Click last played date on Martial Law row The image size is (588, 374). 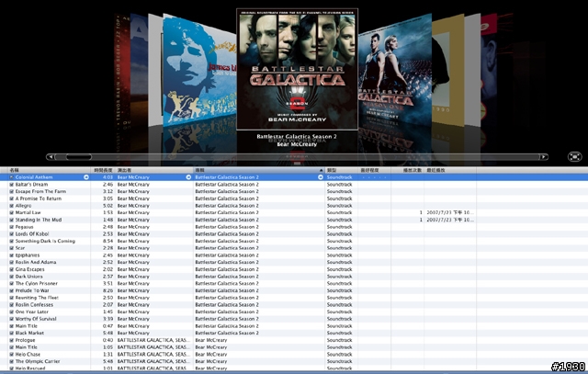coord(450,212)
